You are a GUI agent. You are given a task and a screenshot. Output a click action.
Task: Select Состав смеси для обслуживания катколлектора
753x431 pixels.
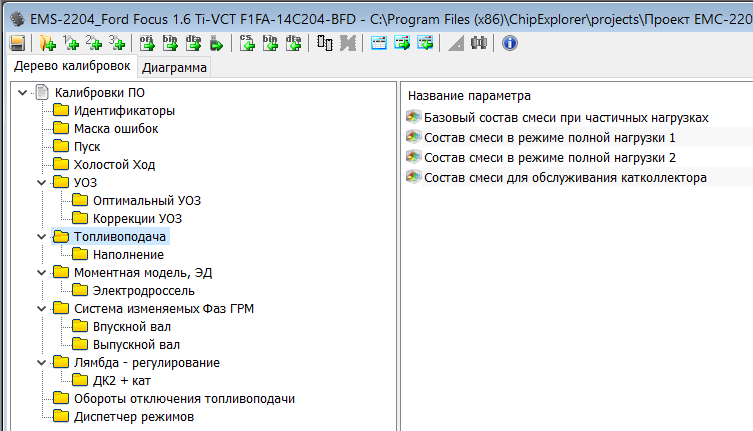click(x=565, y=177)
